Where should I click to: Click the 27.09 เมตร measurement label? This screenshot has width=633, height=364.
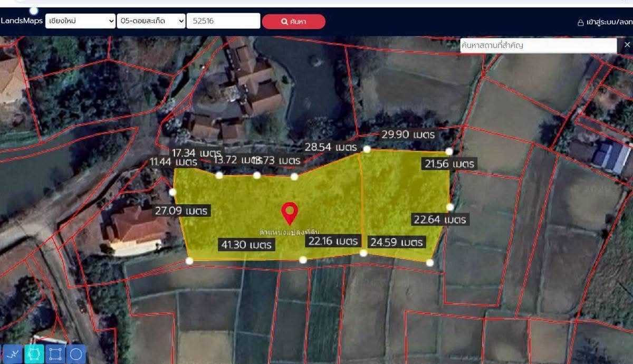point(182,211)
